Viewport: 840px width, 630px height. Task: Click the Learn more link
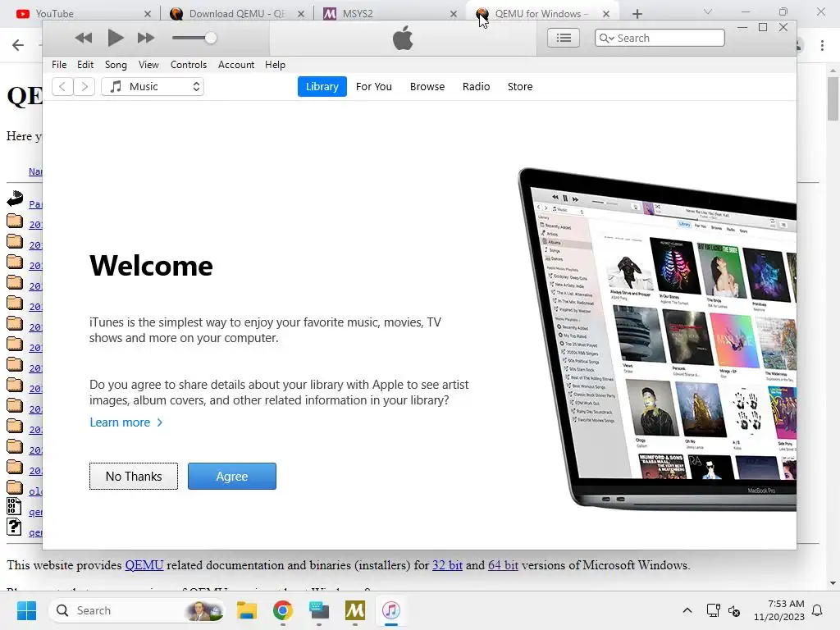[x=126, y=422]
